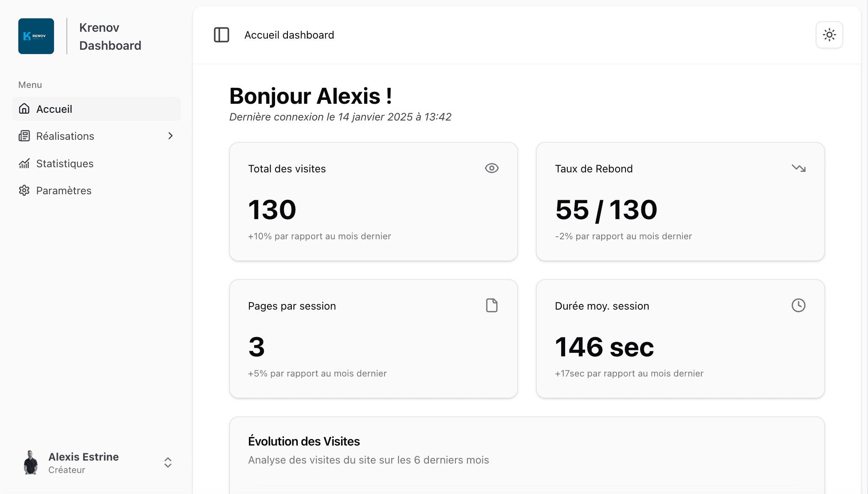Expand the Réalisations chevron

[x=171, y=136]
